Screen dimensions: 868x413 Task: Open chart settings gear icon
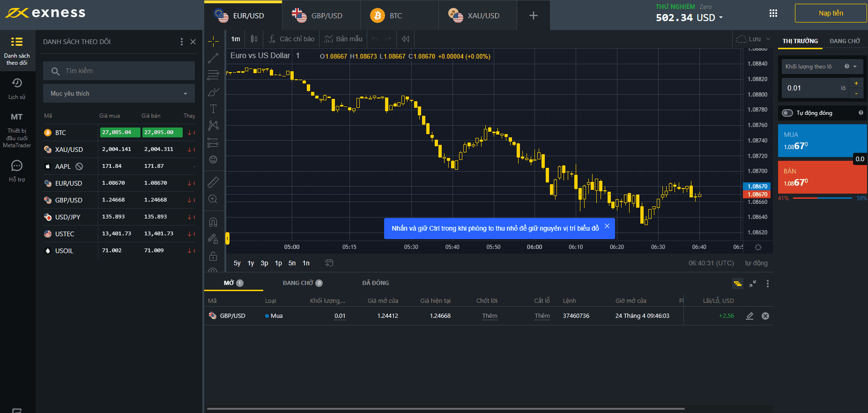[758, 247]
